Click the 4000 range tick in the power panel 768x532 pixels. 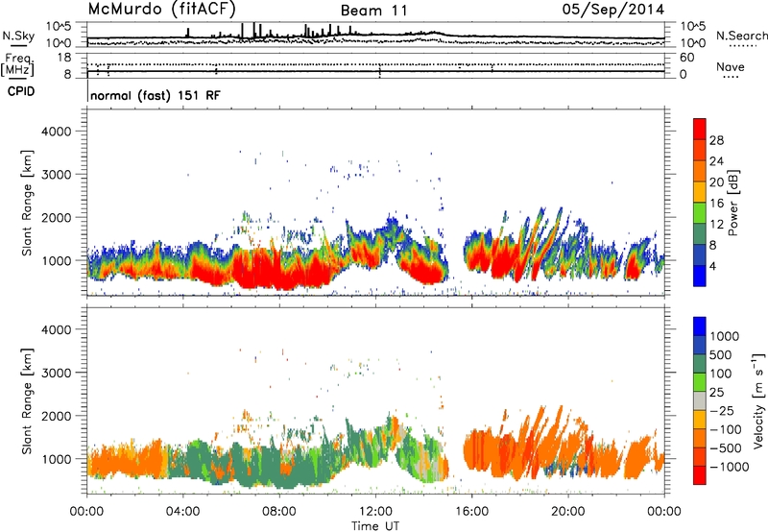(x=56, y=132)
